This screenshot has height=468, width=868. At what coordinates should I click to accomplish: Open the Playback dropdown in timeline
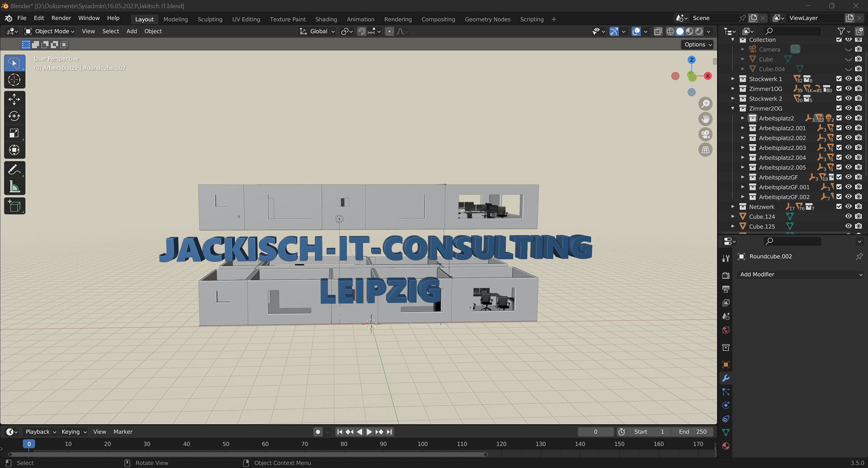[x=41, y=432]
